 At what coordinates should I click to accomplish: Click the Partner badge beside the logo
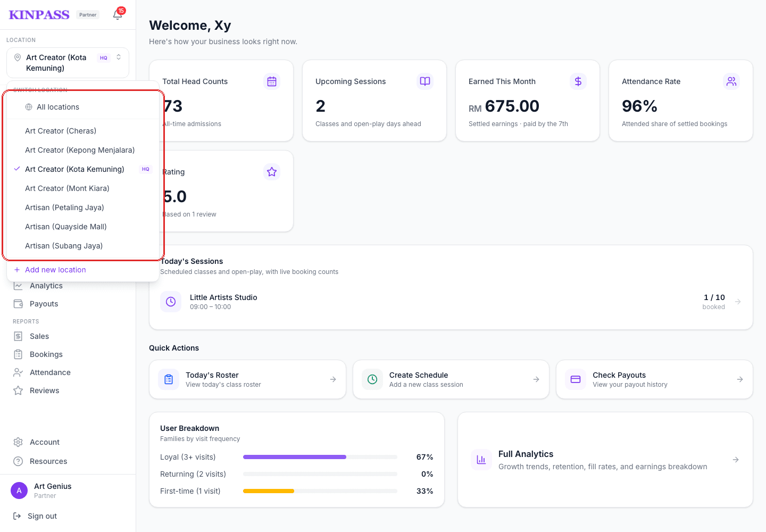[x=88, y=15]
